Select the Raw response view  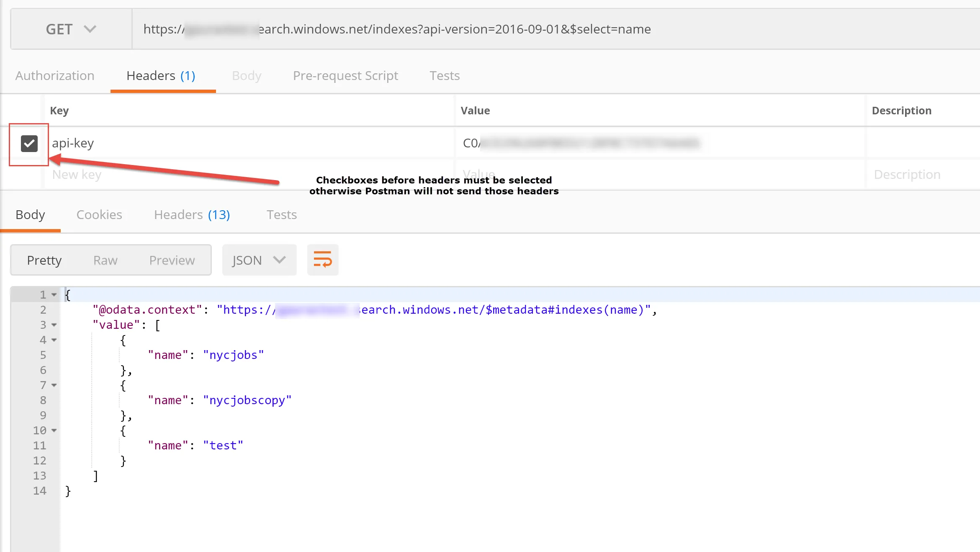pyautogui.click(x=105, y=261)
